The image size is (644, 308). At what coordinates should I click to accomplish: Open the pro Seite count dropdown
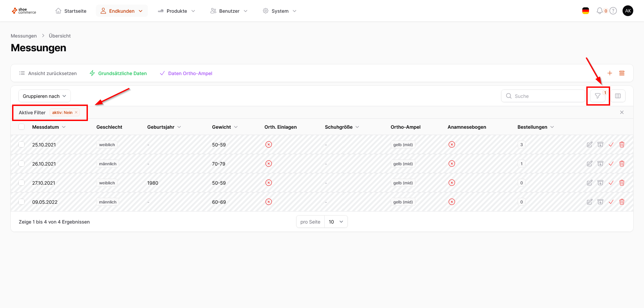336,222
